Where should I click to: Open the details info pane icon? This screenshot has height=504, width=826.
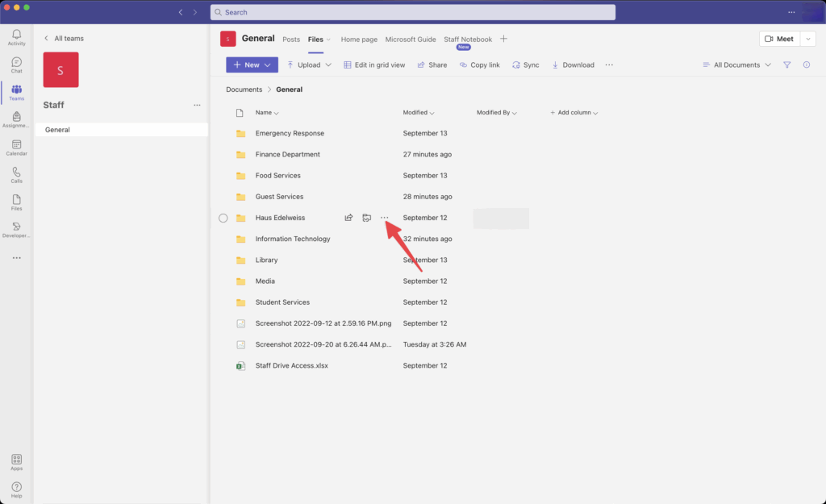pos(806,65)
